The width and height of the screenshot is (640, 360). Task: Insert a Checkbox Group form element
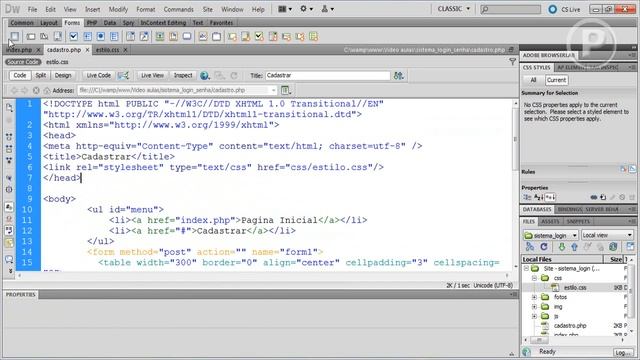click(87, 36)
